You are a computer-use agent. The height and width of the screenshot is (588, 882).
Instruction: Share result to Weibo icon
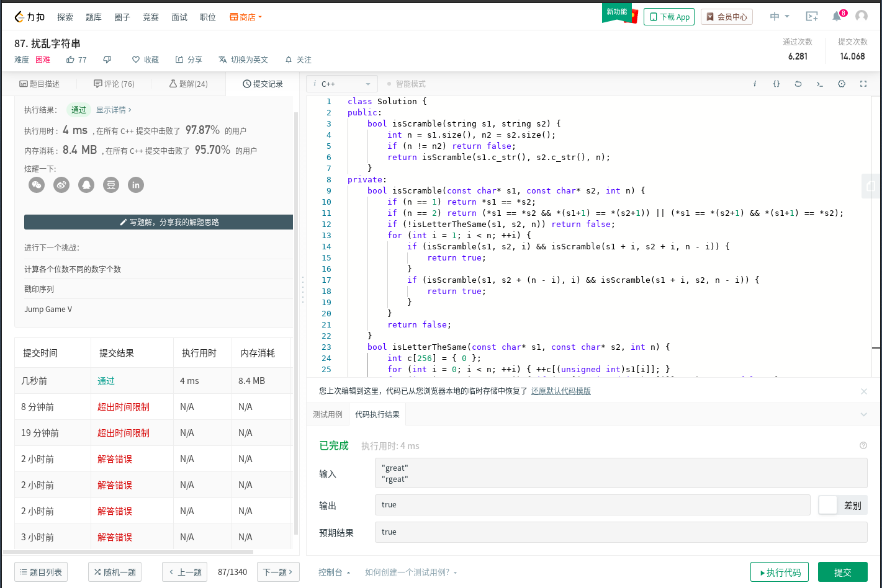61,185
